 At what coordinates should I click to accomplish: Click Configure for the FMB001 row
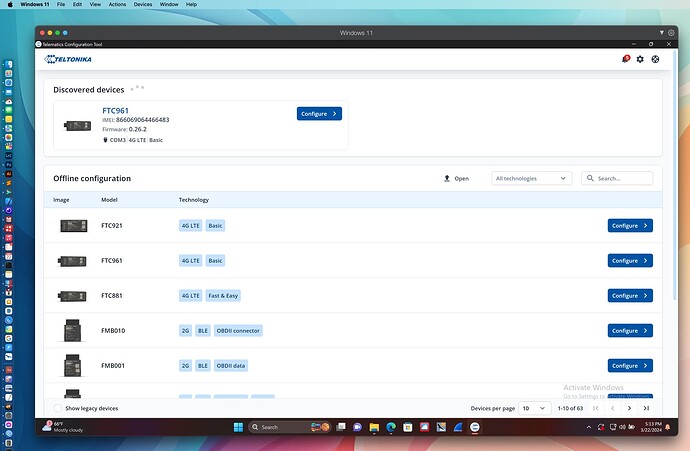(x=630, y=366)
